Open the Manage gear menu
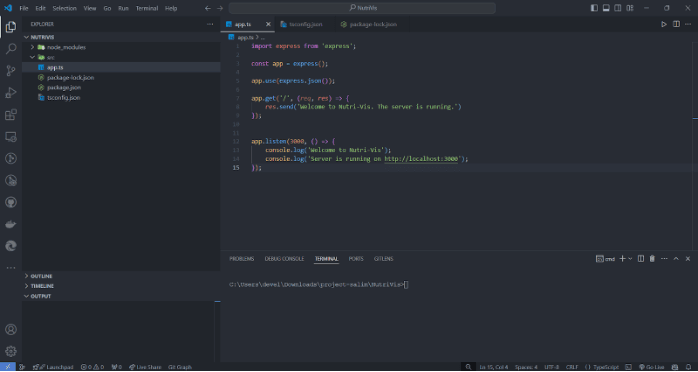Image resolution: width=698 pixels, height=372 pixels. 11,351
